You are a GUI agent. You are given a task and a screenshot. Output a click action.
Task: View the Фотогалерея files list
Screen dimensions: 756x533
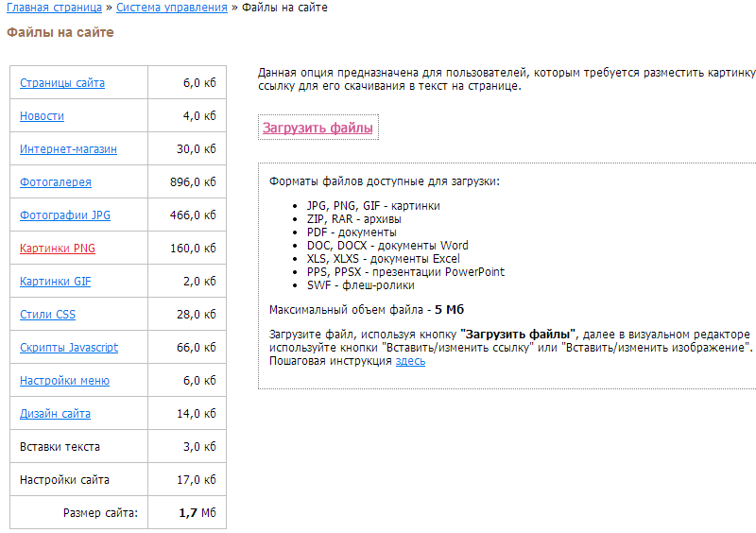click(x=56, y=182)
